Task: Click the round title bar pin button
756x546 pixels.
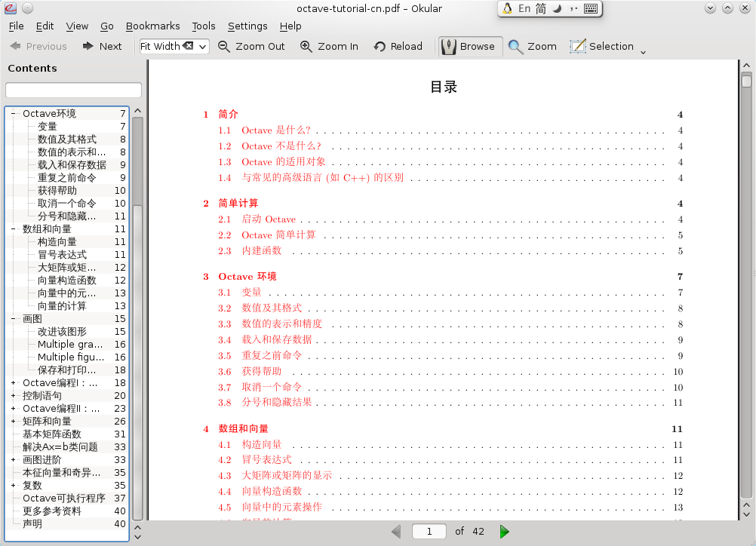Action: tap(27, 8)
